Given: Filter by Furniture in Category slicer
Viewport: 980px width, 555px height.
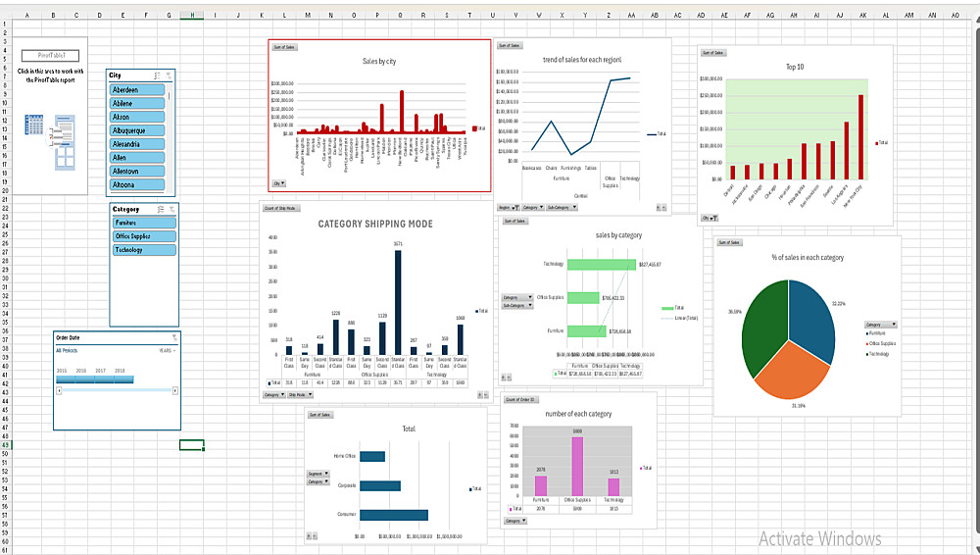Looking at the screenshot, I should coord(144,223).
